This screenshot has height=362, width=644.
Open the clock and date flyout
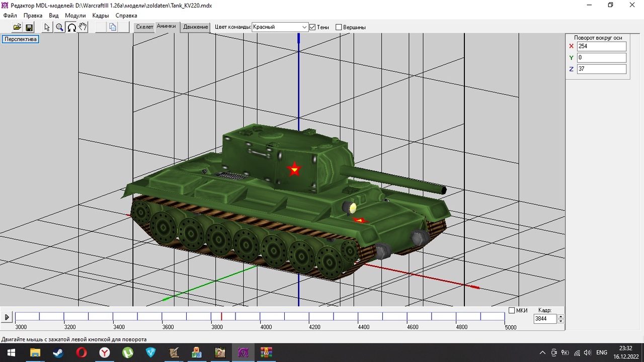pyautogui.click(x=626, y=352)
